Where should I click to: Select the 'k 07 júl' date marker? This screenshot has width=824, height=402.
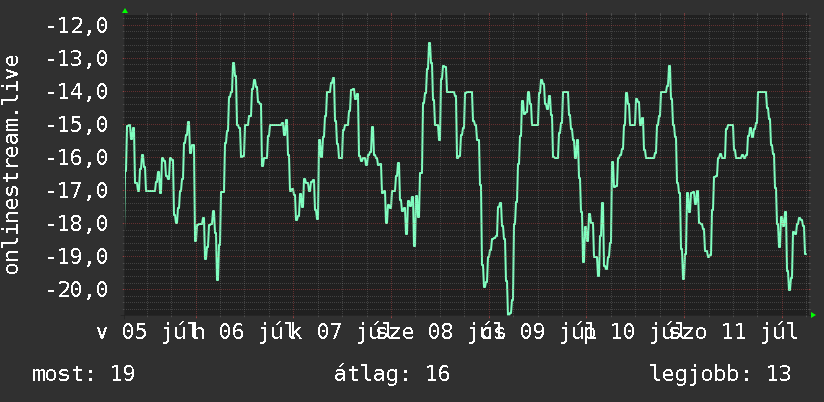[338, 333]
